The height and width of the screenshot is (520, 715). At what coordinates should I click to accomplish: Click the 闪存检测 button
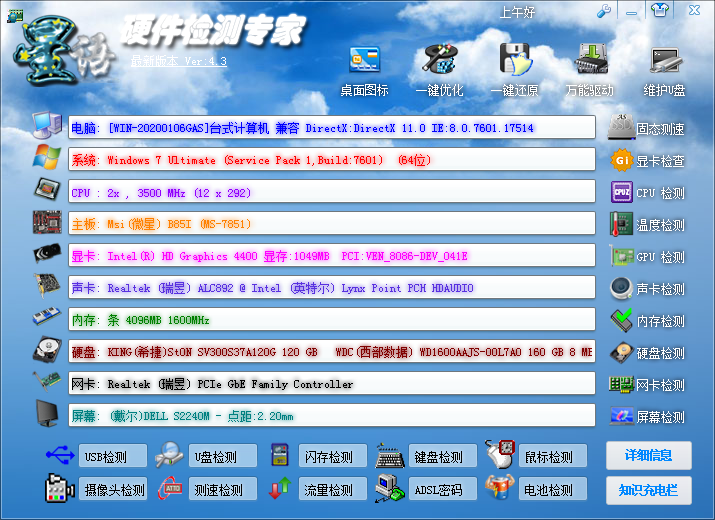click(333, 456)
